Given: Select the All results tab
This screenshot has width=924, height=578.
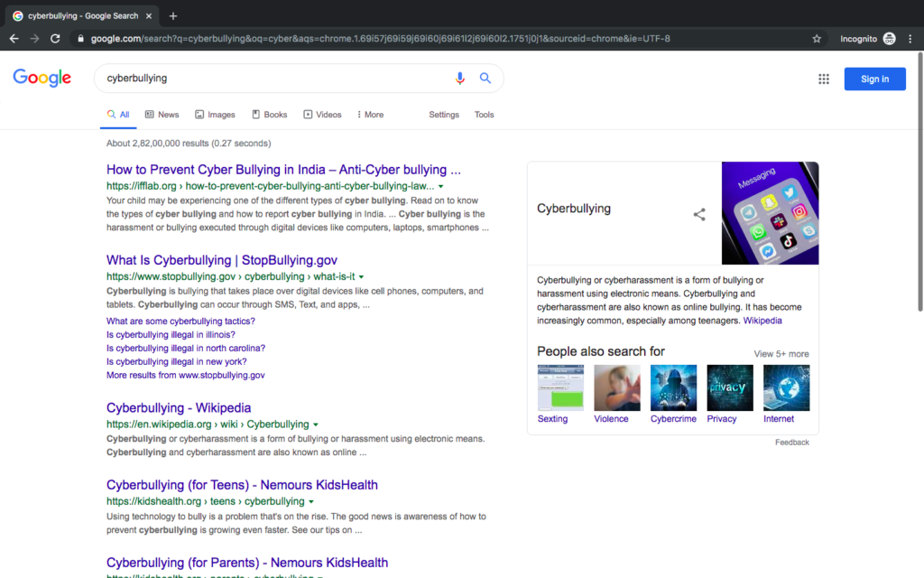Looking at the screenshot, I should (x=118, y=115).
